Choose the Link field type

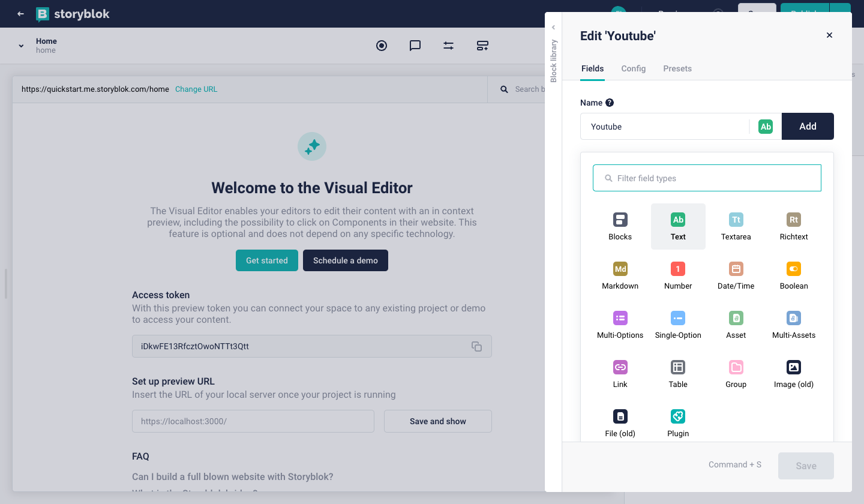click(x=620, y=374)
